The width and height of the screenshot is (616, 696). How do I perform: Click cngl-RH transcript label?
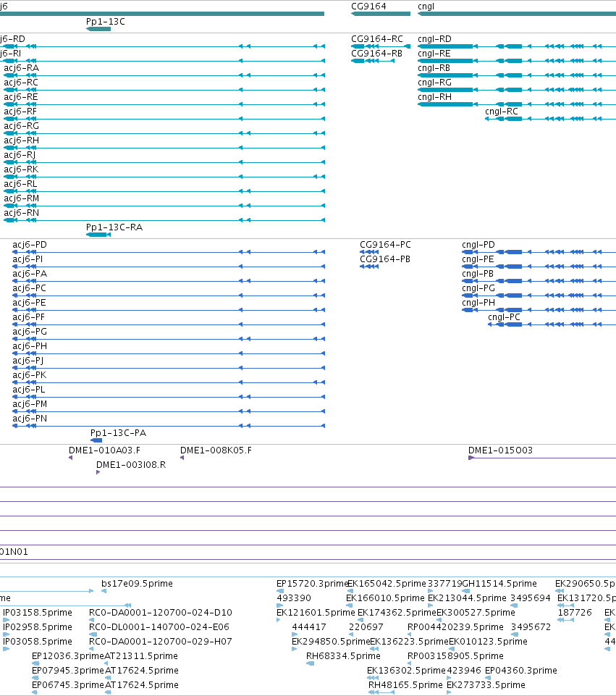pos(434,97)
